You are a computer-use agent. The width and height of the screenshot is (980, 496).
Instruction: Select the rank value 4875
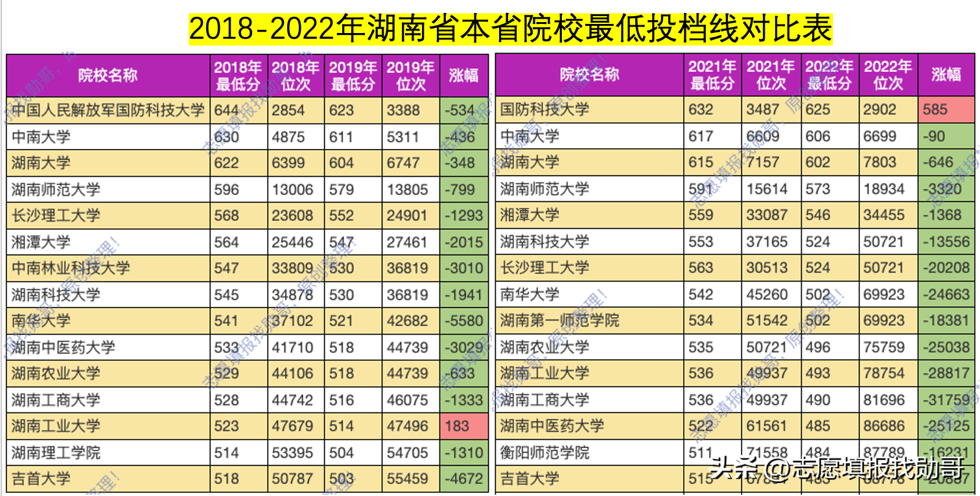pyautogui.click(x=288, y=137)
